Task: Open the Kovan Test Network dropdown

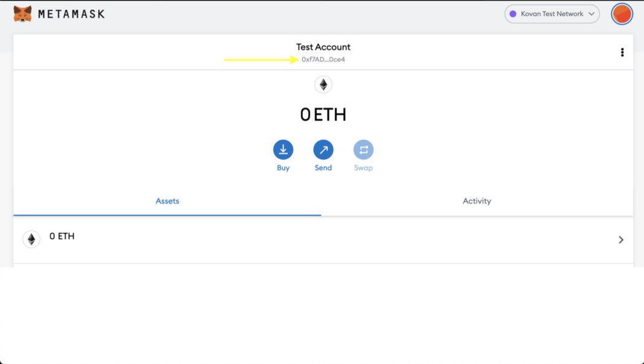Action: (x=551, y=14)
